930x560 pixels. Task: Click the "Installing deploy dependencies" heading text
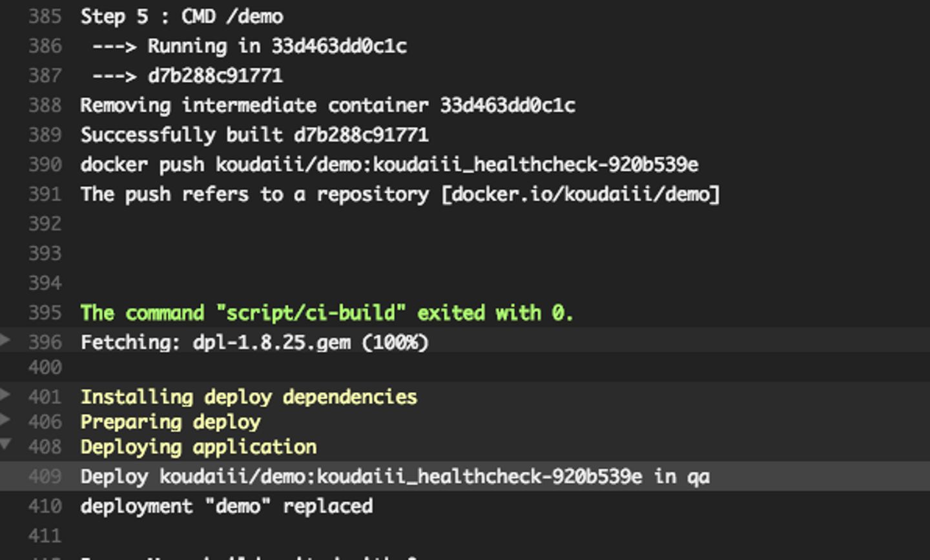click(x=249, y=397)
